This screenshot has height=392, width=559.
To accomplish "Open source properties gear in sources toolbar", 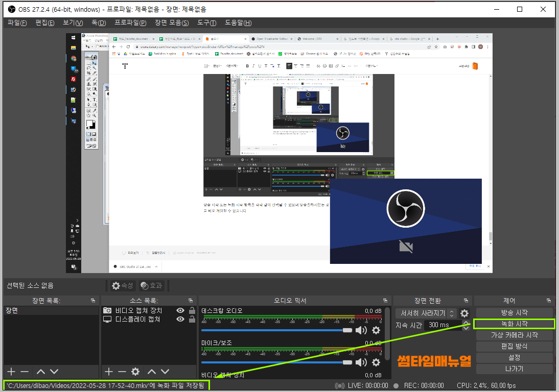I will pyautogui.click(x=135, y=372).
